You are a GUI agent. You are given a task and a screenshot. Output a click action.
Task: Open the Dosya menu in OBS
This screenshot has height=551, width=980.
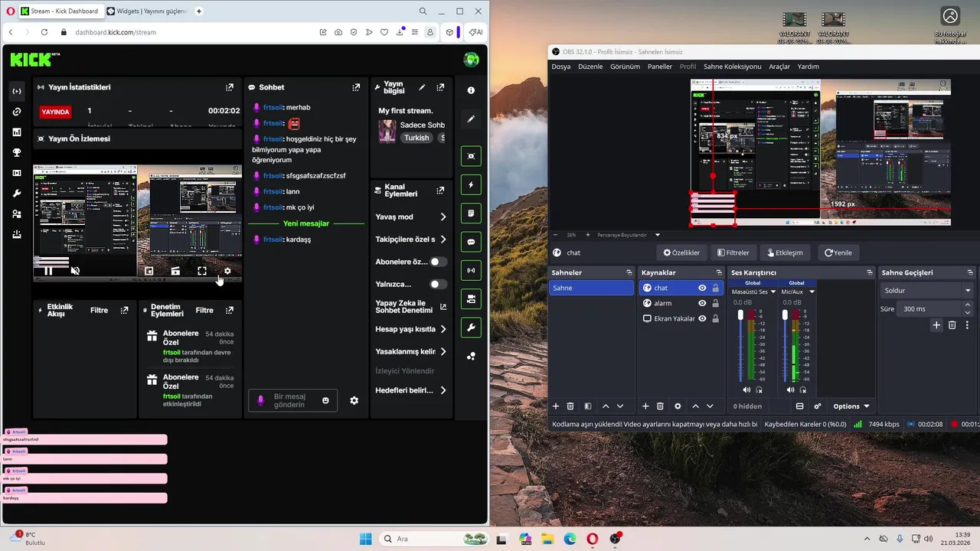click(561, 67)
